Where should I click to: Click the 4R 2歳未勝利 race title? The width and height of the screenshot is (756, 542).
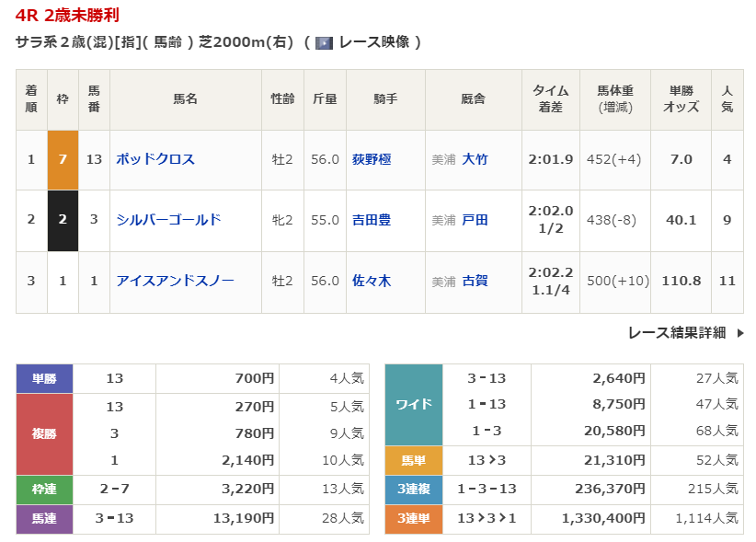coord(67,16)
